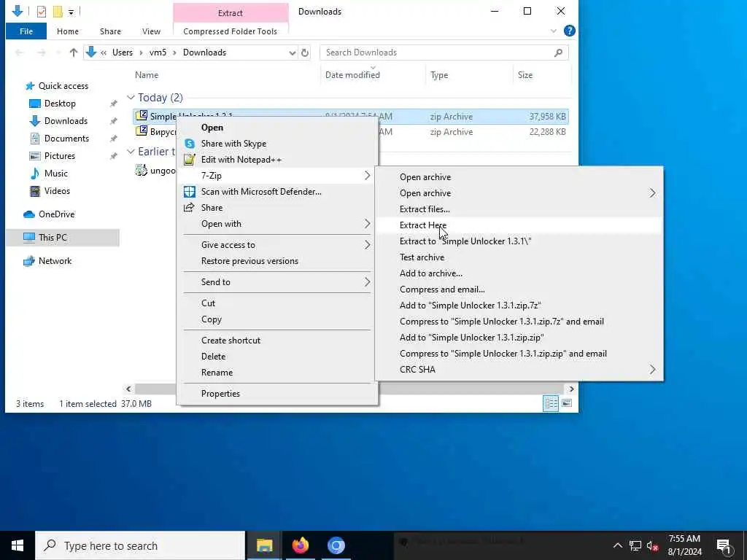Click the Microsoft Defender shield icon
Viewport: 747px width, 560px height.
tap(190, 192)
